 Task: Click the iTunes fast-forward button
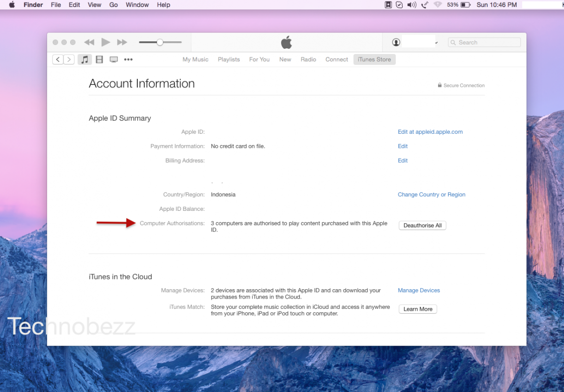pos(122,42)
